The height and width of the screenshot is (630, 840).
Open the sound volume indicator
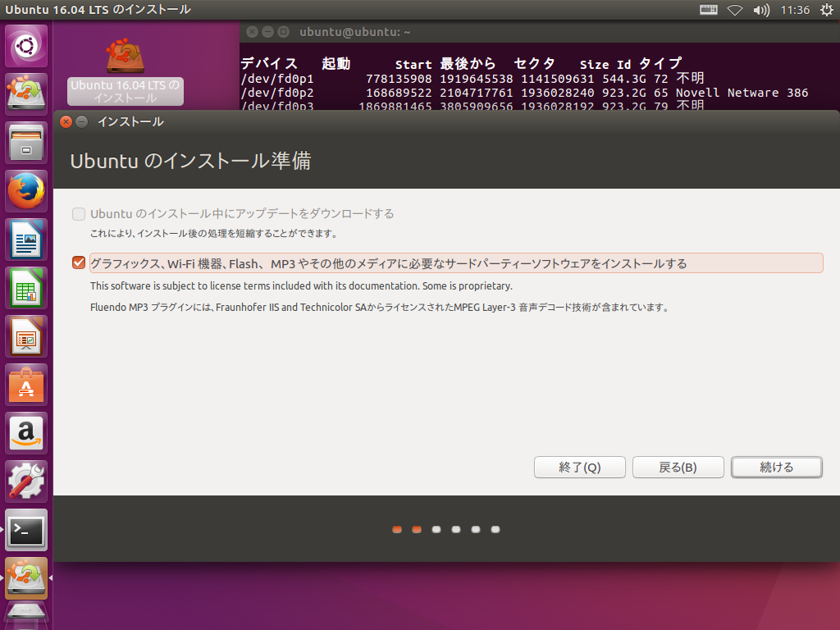point(760,10)
